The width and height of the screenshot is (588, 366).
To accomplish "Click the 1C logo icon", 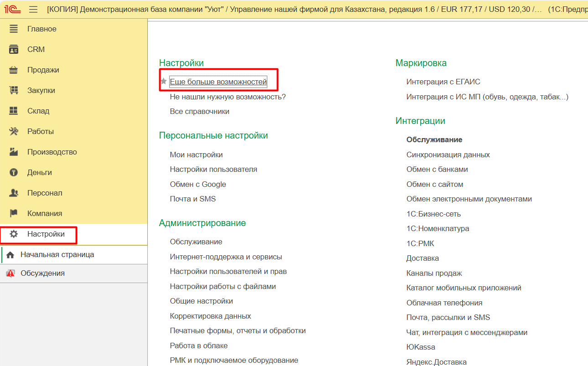I will coord(13,9).
